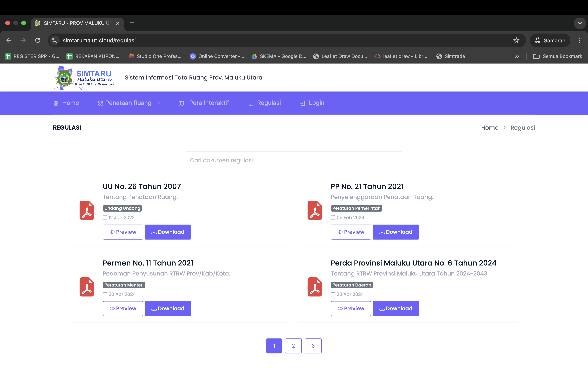Bookmark this page with the star icon
588x382 pixels.
pos(516,41)
